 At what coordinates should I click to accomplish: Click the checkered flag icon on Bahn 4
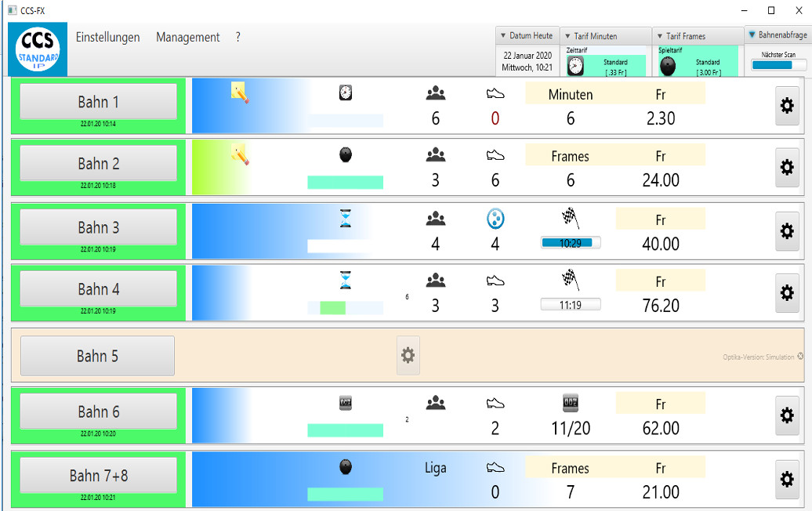point(570,280)
